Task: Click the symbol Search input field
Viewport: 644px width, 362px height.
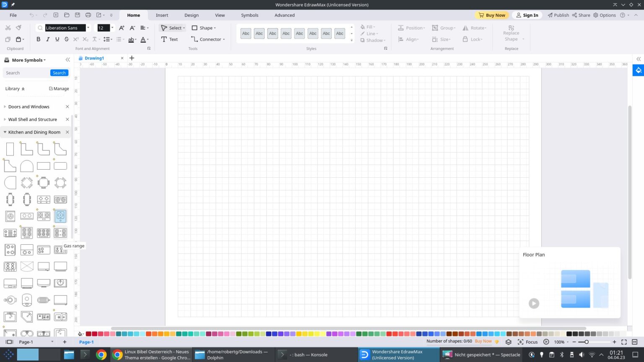Action: click(x=26, y=73)
